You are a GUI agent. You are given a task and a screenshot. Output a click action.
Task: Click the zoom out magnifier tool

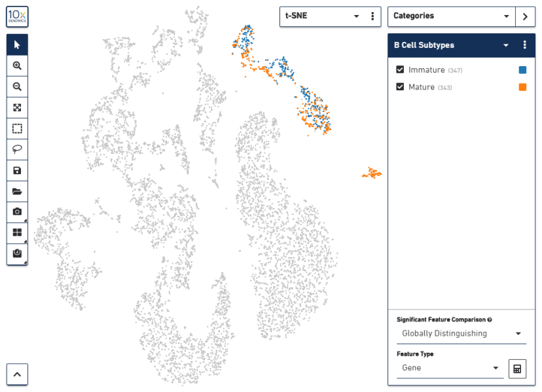click(17, 86)
